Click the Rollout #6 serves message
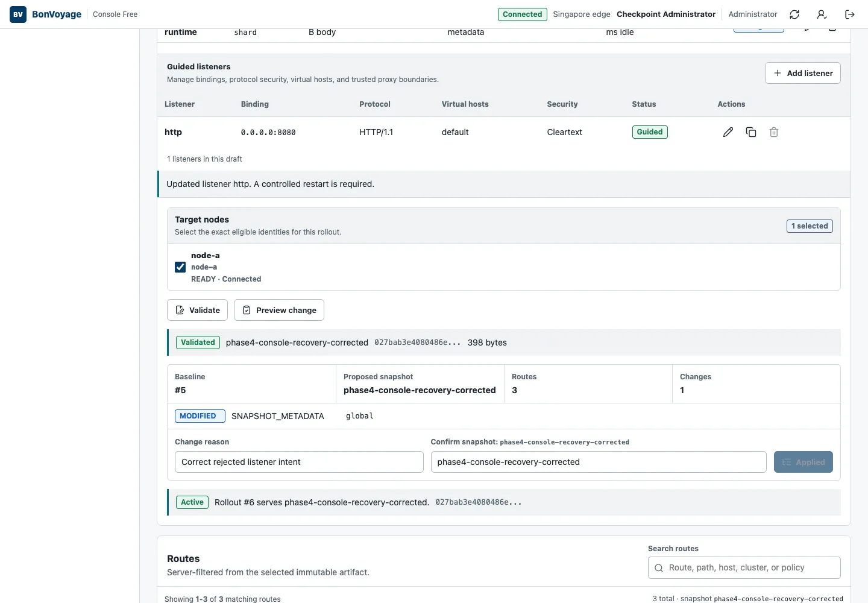 pos(322,502)
